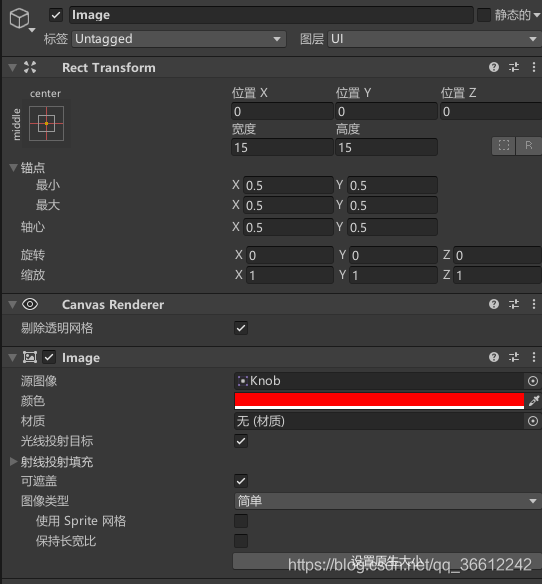Toggle 剔除透明网格 checkbox

click(x=241, y=328)
